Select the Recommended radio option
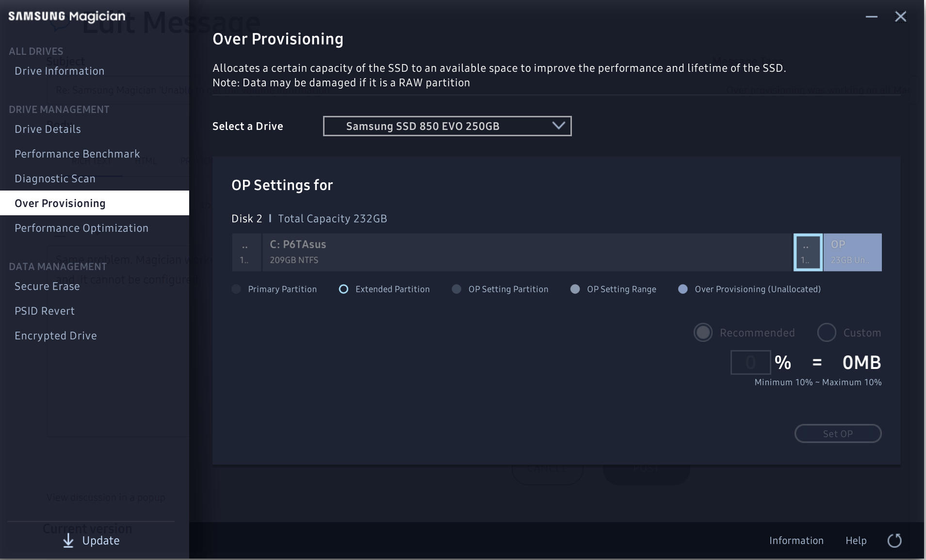Image resolution: width=926 pixels, height=560 pixels. (x=703, y=333)
